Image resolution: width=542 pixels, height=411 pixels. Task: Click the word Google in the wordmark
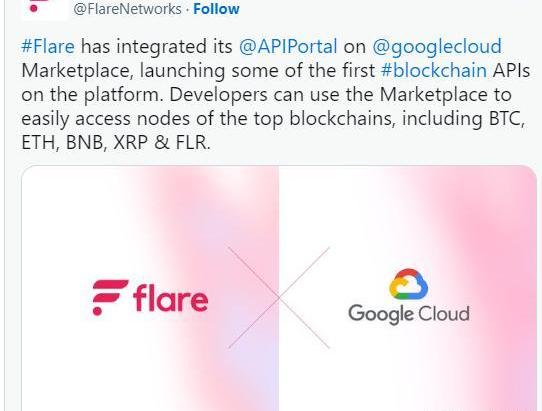pyautogui.click(x=381, y=314)
